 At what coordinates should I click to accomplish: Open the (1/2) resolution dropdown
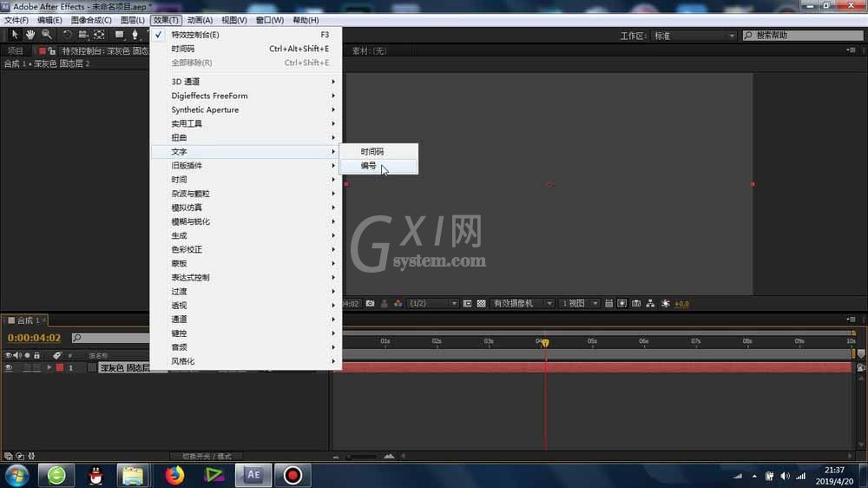(433, 304)
